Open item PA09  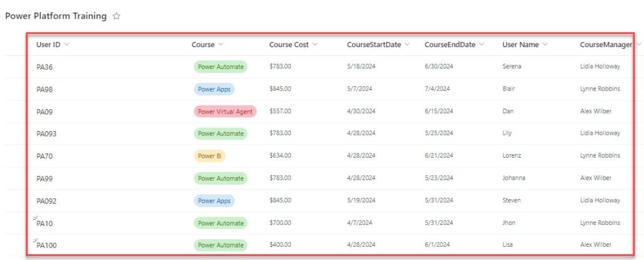click(45, 112)
